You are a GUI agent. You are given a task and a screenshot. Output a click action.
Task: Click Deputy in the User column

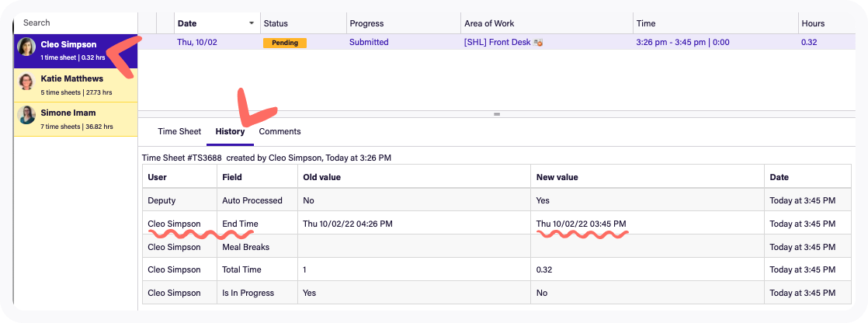(160, 200)
